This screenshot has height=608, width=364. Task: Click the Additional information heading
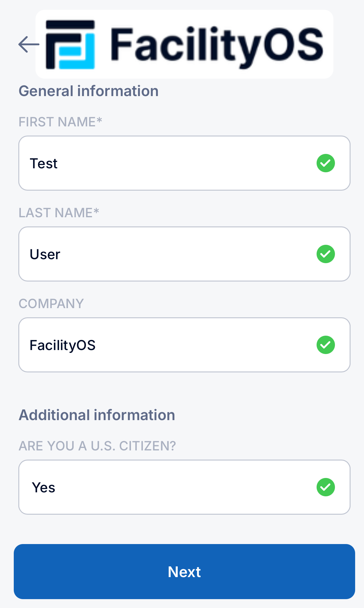point(97,415)
